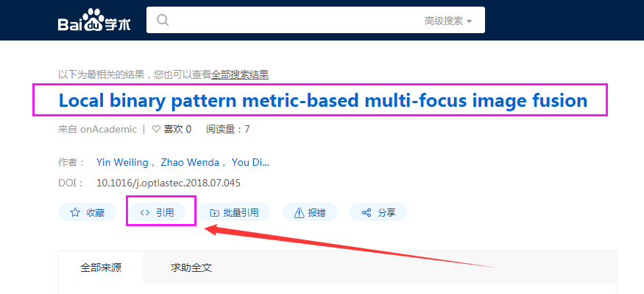Open the 高级搜索 advanced search dropdown
Screen dimensions: 644x294
(x=448, y=21)
